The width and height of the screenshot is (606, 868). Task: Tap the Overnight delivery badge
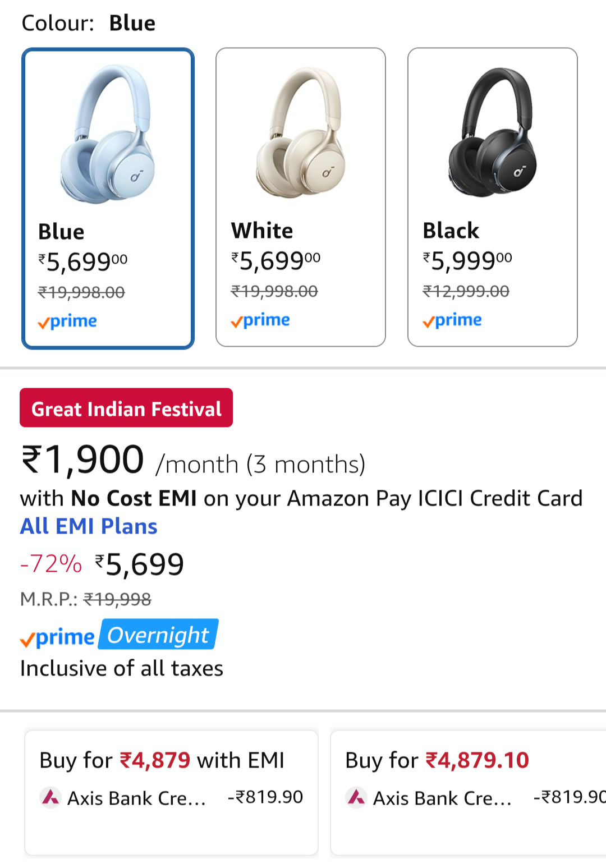(x=158, y=635)
